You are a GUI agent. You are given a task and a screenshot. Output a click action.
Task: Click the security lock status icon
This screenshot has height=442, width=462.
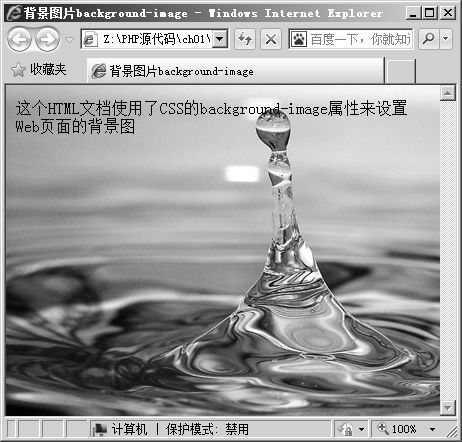pyautogui.click(x=346, y=429)
